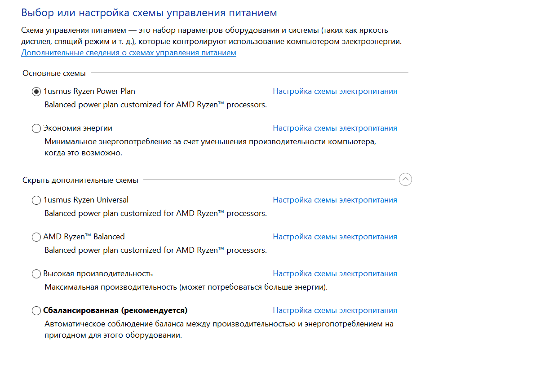Image resolution: width=536 pixels, height=392 pixels.
Task: Click the settings link beside 1usmus Ryzen Universal
Action: coord(335,200)
